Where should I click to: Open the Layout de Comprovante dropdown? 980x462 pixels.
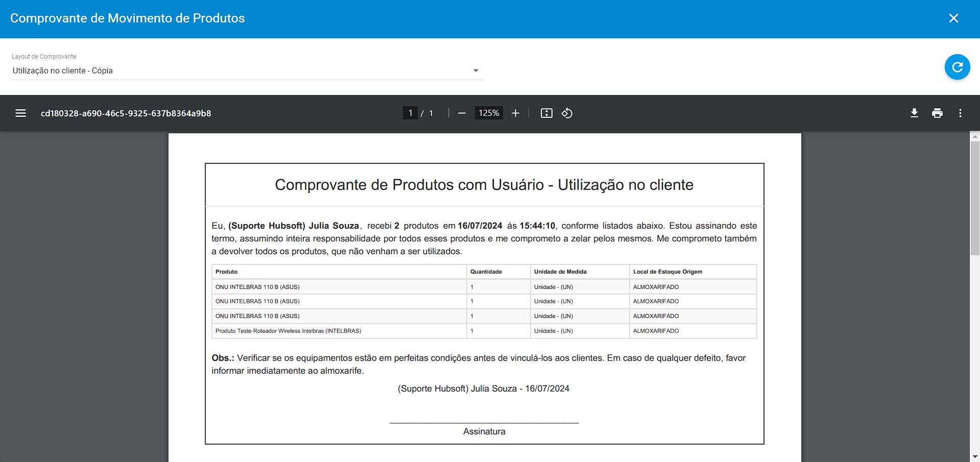point(248,70)
